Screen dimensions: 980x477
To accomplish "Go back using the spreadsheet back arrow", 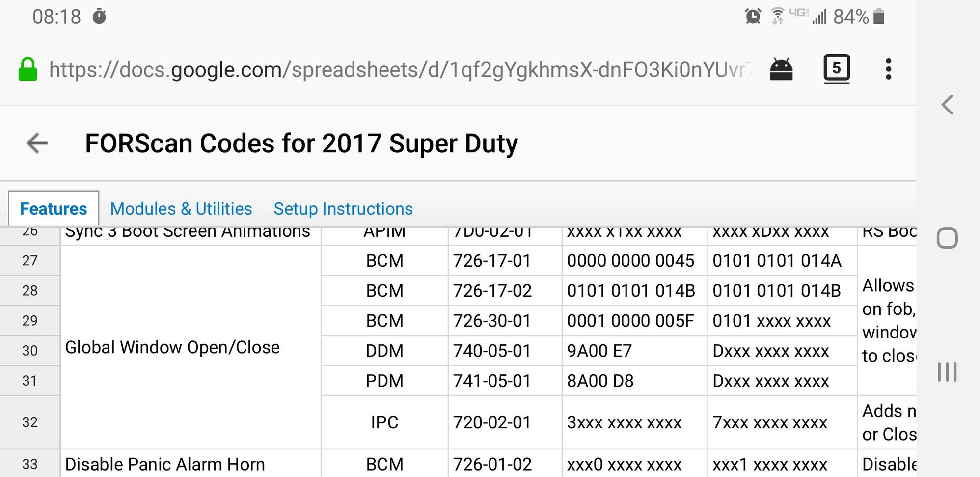I will click(37, 143).
